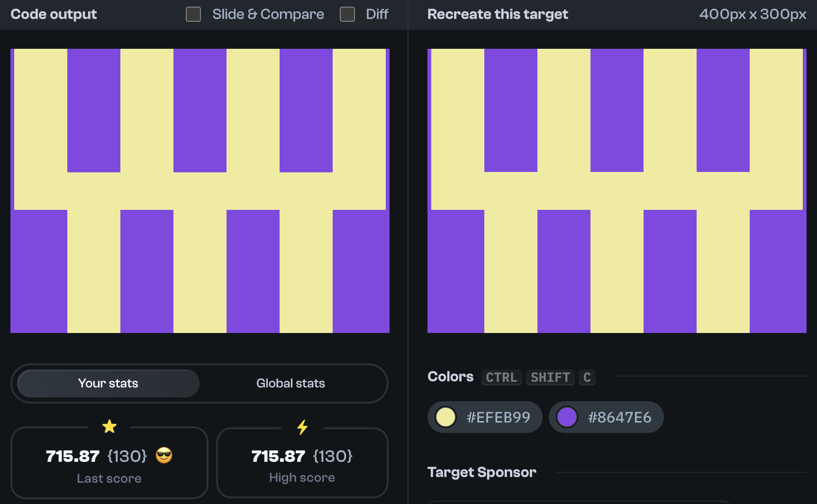Click the Target Sponsor heading

[481, 472]
